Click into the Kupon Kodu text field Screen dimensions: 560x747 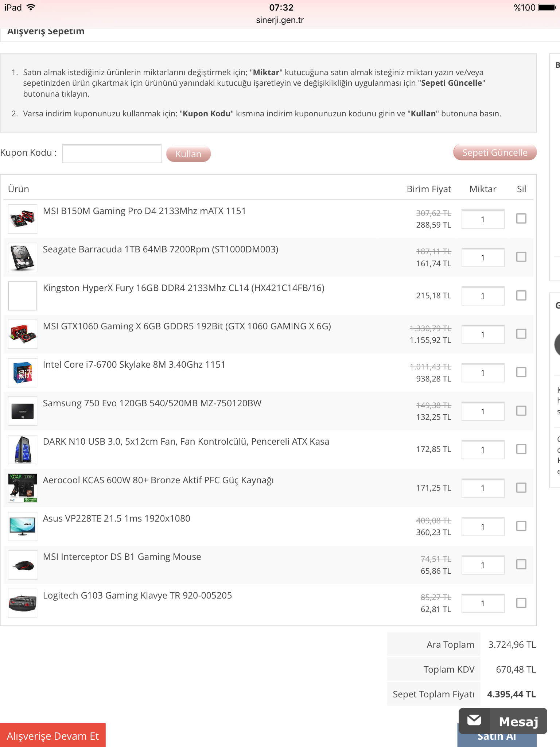tap(112, 154)
